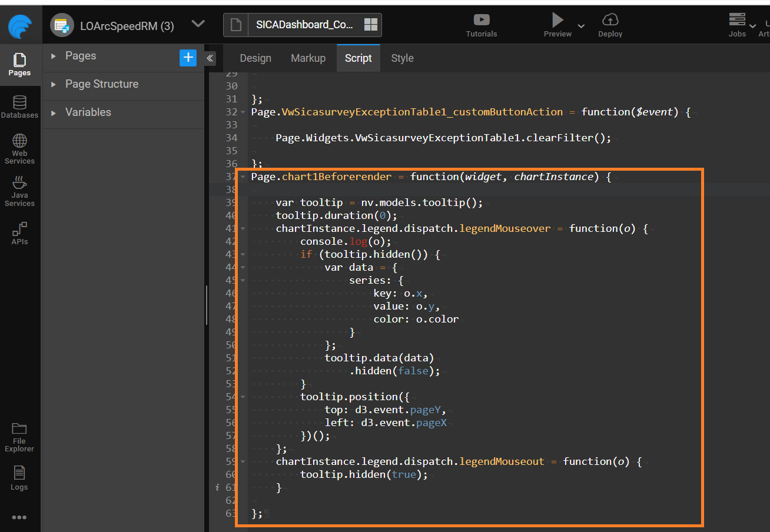The image size is (770, 532).
Task: Open the Databases sidebar panel
Action: (x=19, y=107)
